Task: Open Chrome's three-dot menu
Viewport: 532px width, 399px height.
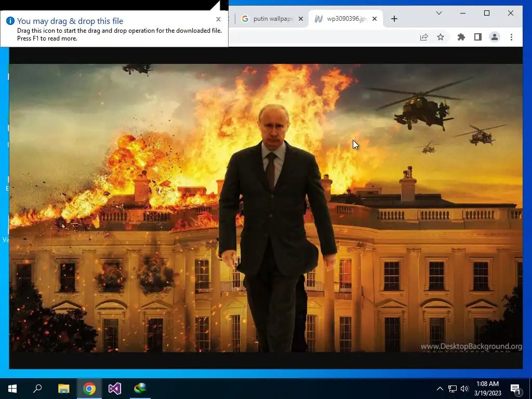Action: coord(511,37)
